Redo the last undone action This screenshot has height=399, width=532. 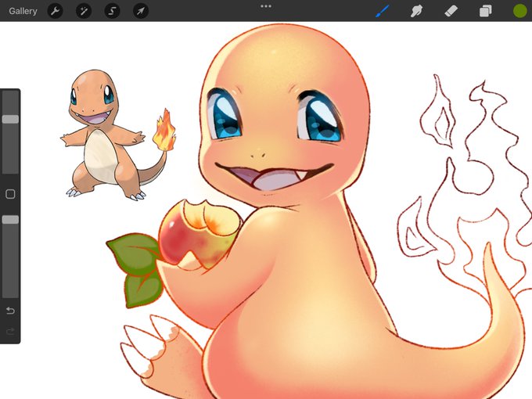(10, 331)
